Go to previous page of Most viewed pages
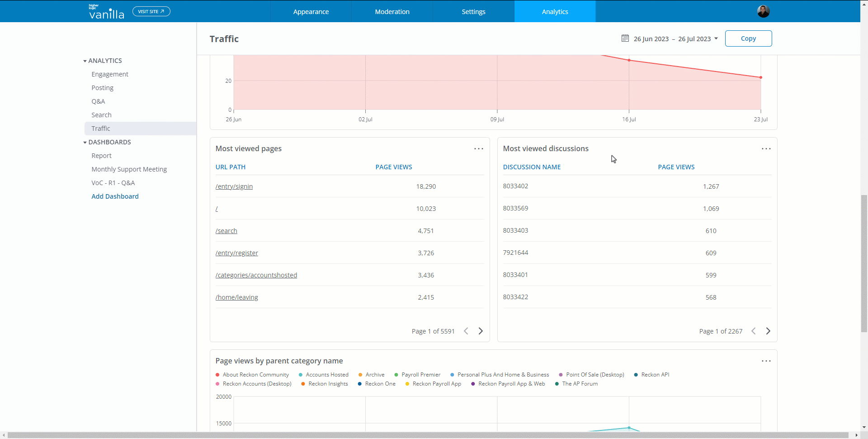The image size is (868, 439). click(x=466, y=331)
